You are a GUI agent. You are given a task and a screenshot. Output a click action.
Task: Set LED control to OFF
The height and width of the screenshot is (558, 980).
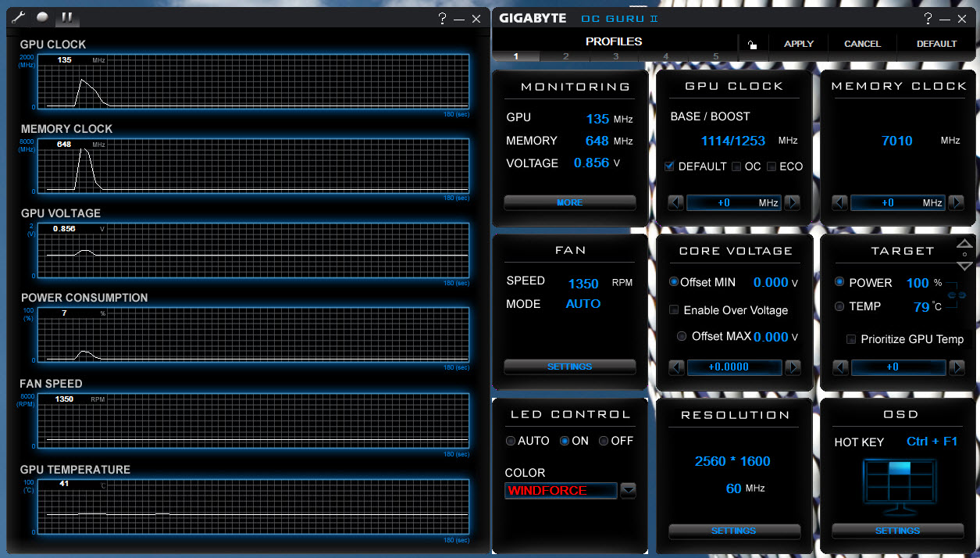(604, 441)
